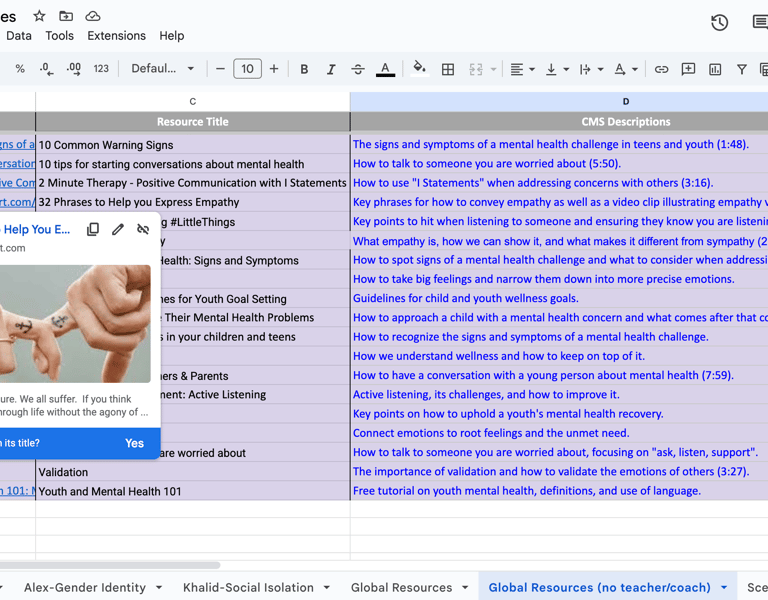768x600 pixels.
Task: Select cell '32 Phrases to Help you Express Empathy'
Action: point(192,202)
